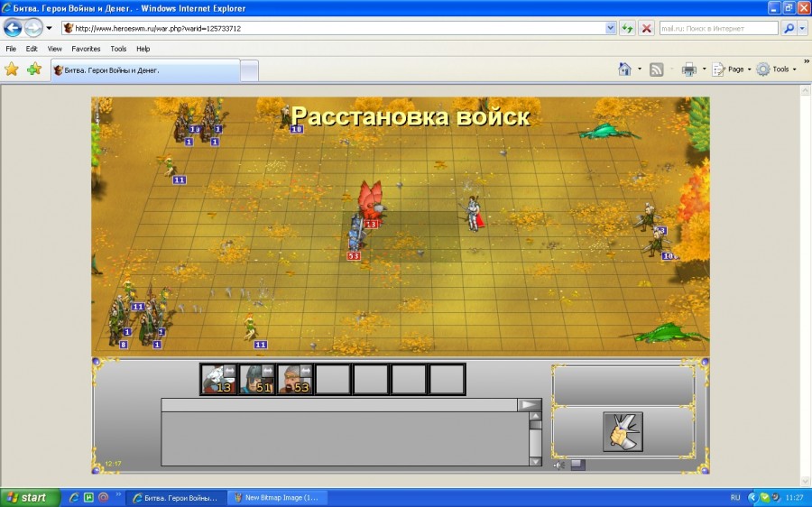Screen dimensions: 812x507
Task: Click the 12:17 game timer
Action: coord(113,464)
